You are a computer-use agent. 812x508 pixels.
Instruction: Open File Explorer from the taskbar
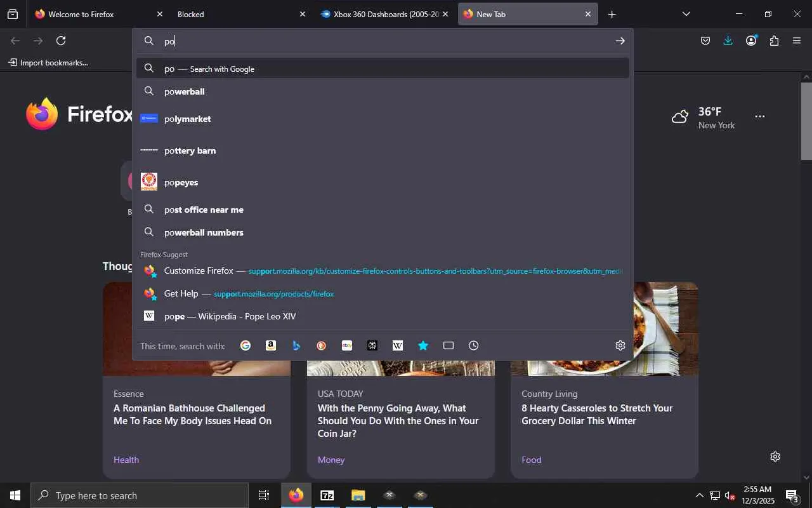click(x=358, y=495)
